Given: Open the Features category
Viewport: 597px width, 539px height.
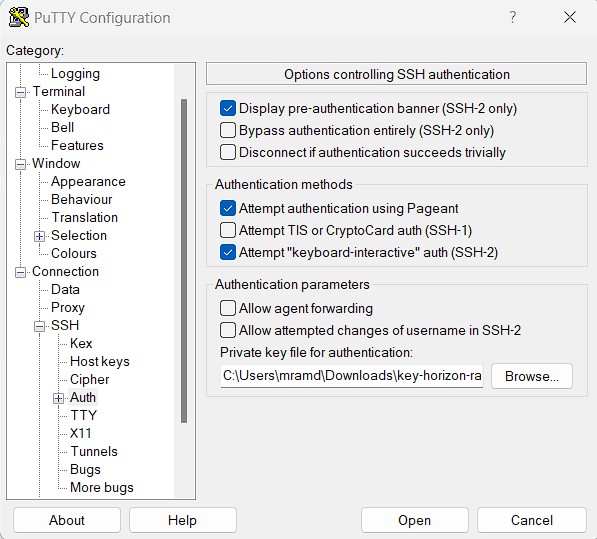Looking at the screenshot, I should coord(77,145).
